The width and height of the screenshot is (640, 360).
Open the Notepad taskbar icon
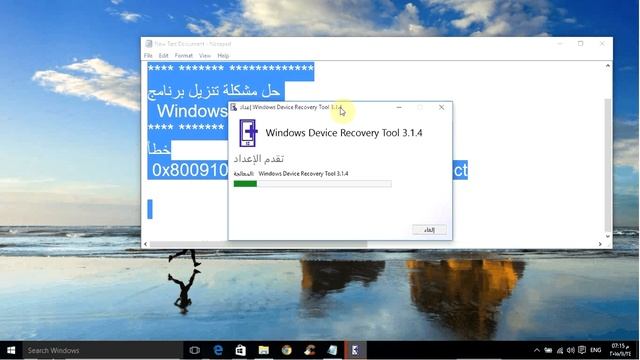tap(332, 350)
